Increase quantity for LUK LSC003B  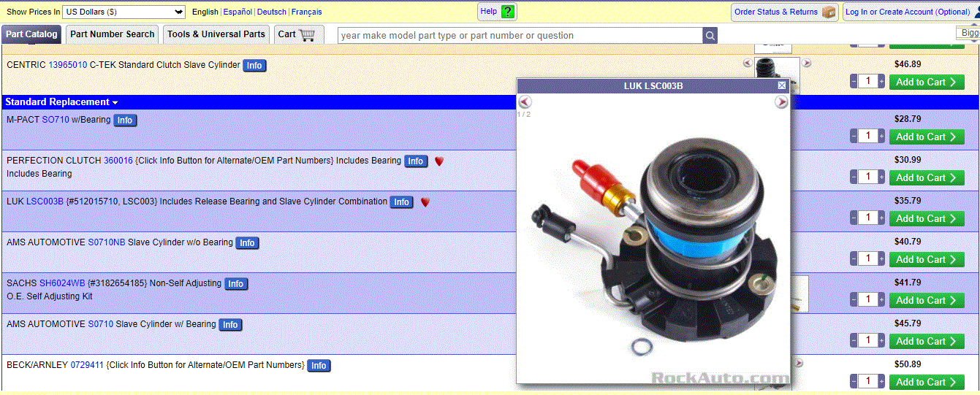[881, 218]
